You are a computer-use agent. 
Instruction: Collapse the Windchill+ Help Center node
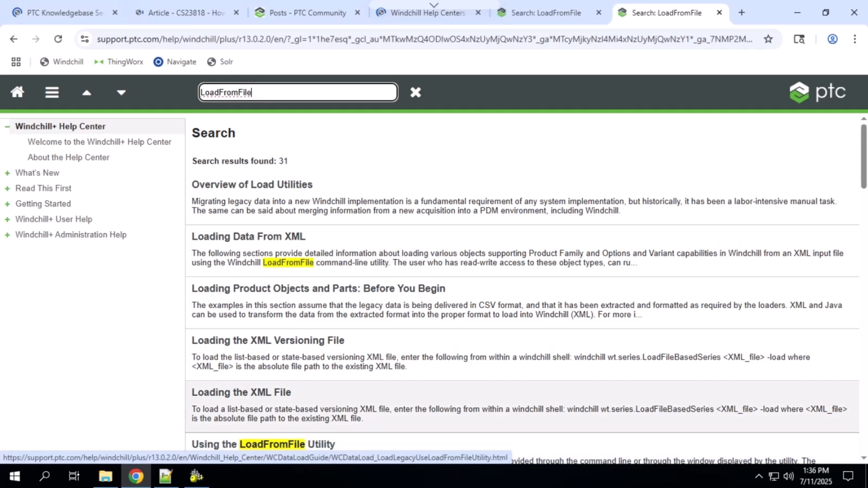pyautogui.click(x=7, y=126)
